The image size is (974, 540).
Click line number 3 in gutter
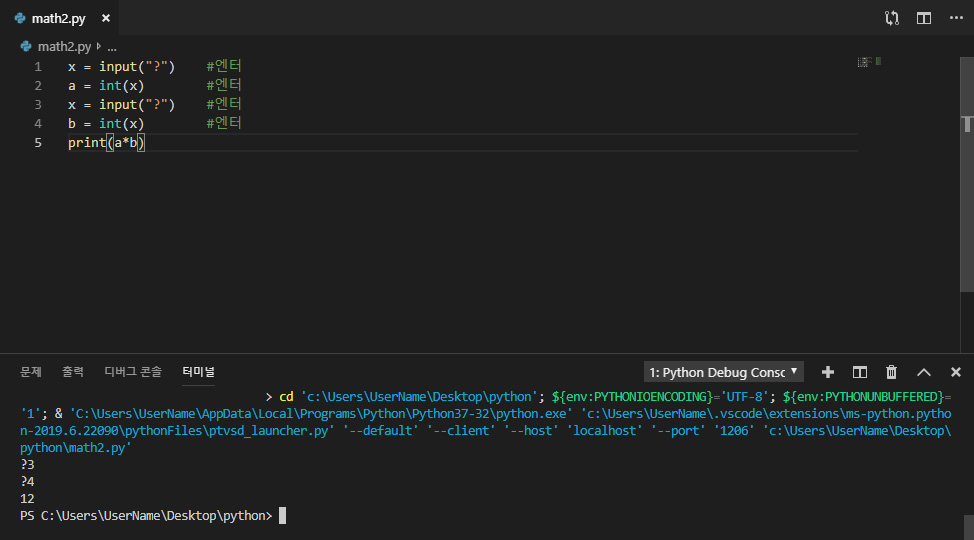pyautogui.click(x=38, y=104)
